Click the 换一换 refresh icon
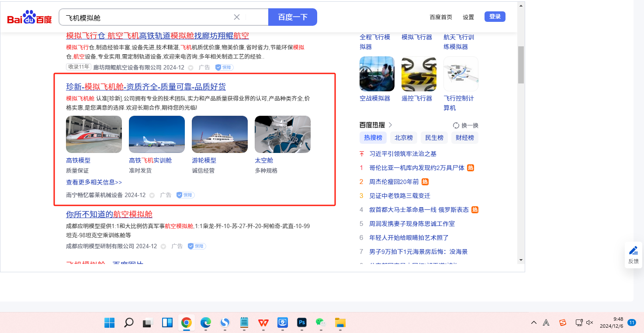This screenshot has height=333, width=644. point(456,125)
